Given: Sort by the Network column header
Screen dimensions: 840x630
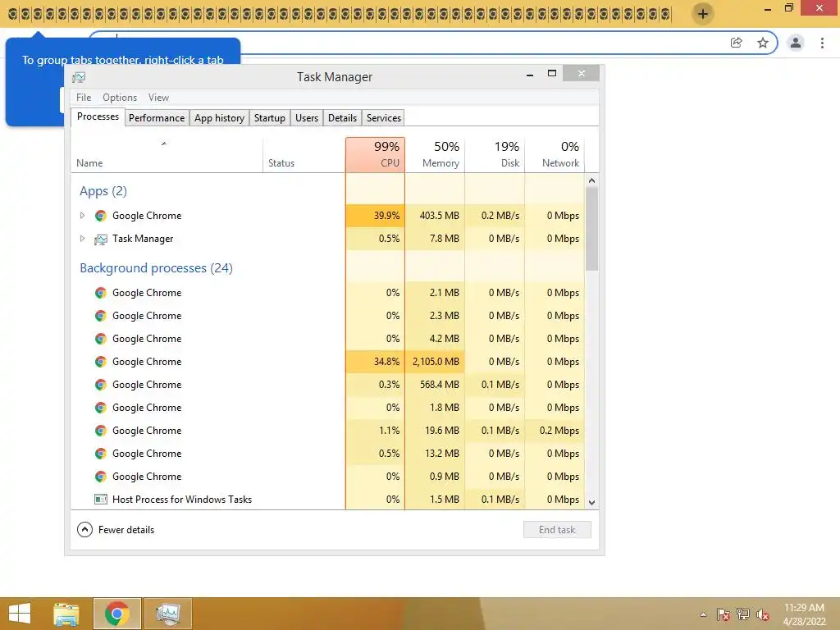Looking at the screenshot, I should tap(555, 155).
